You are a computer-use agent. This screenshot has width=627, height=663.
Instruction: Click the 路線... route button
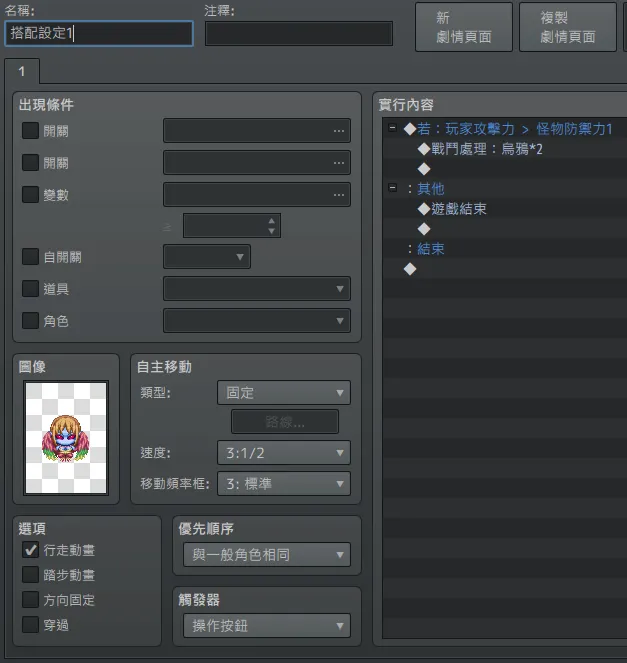[285, 422]
